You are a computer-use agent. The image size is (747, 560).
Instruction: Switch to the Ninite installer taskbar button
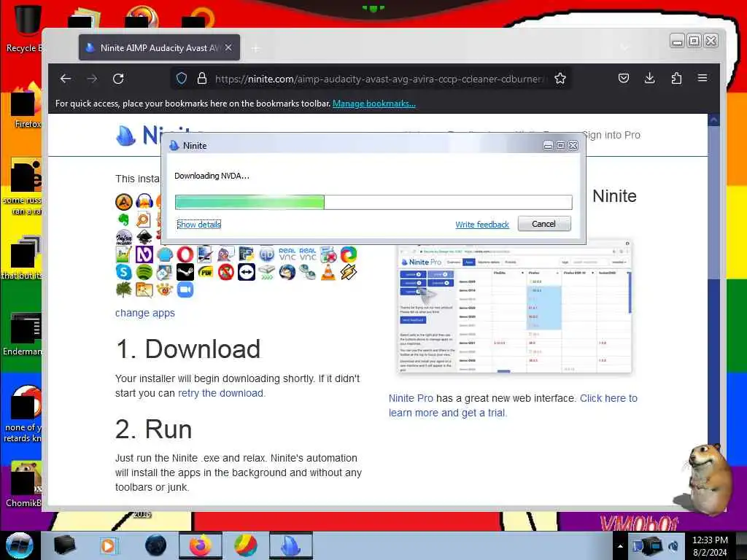pos(290,545)
